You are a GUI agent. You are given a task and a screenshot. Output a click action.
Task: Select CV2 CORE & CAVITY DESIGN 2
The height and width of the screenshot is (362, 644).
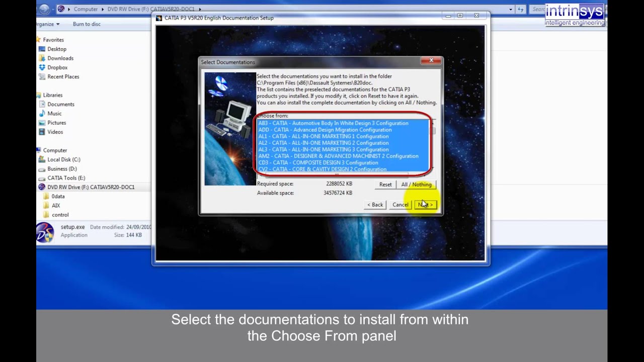click(344, 169)
